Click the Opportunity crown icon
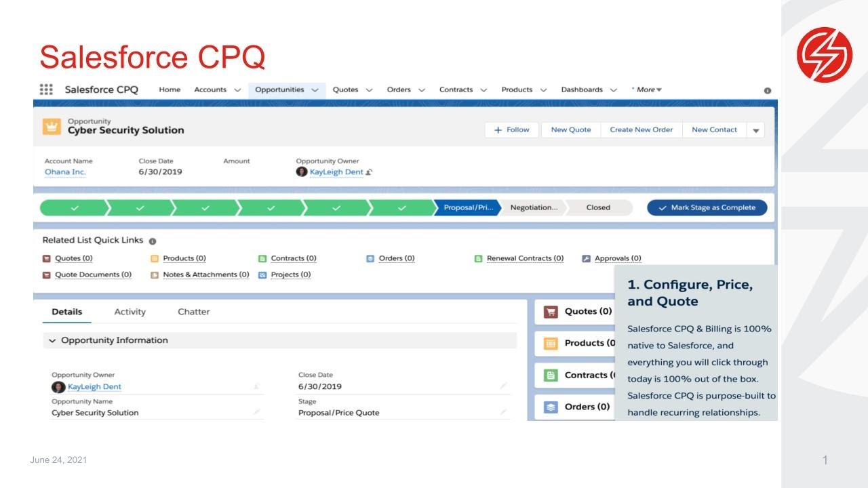The height and width of the screenshot is (488, 868). (52, 126)
